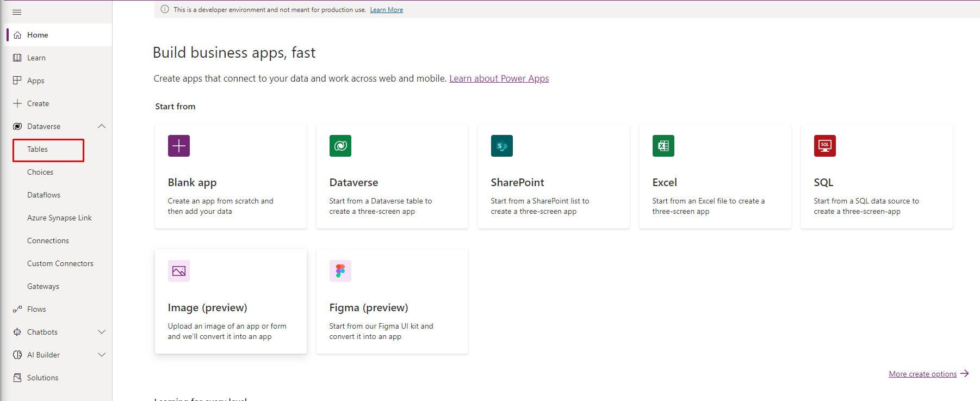Click the Figma logo icon
This screenshot has width=980, height=401.
pyautogui.click(x=340, y=271)
